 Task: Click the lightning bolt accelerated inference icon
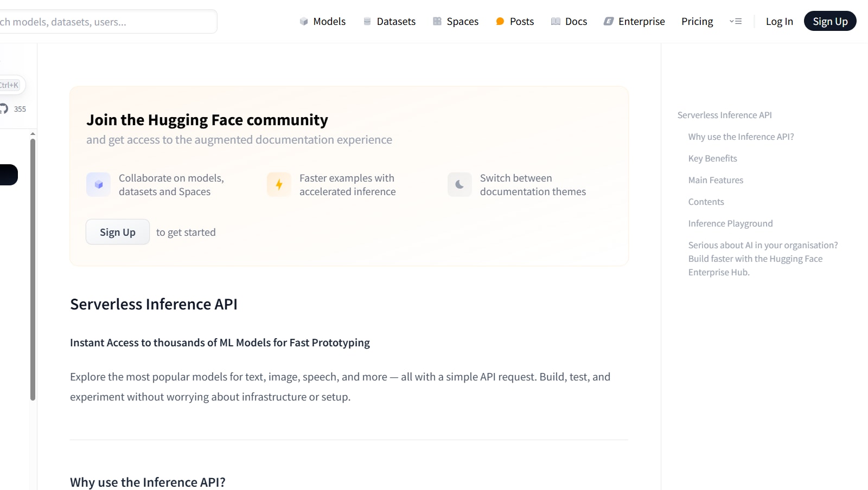[279, 185]
